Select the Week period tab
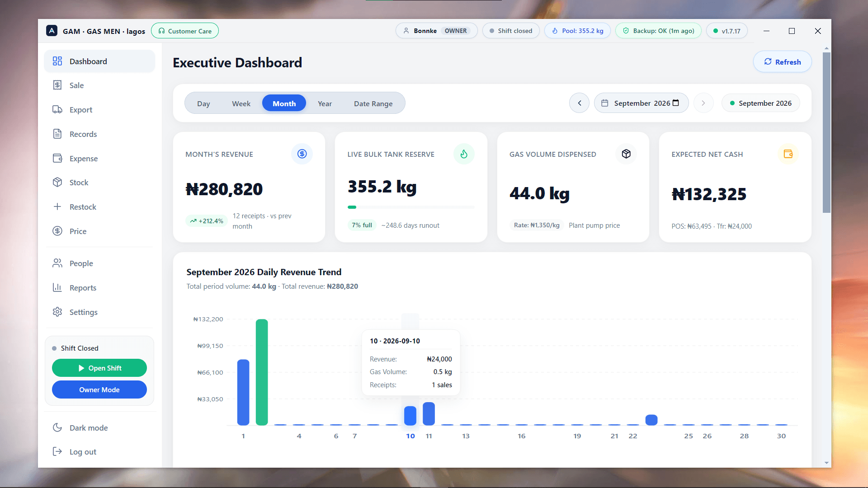This screenshot has width=868, height=488. click(241, 103)
